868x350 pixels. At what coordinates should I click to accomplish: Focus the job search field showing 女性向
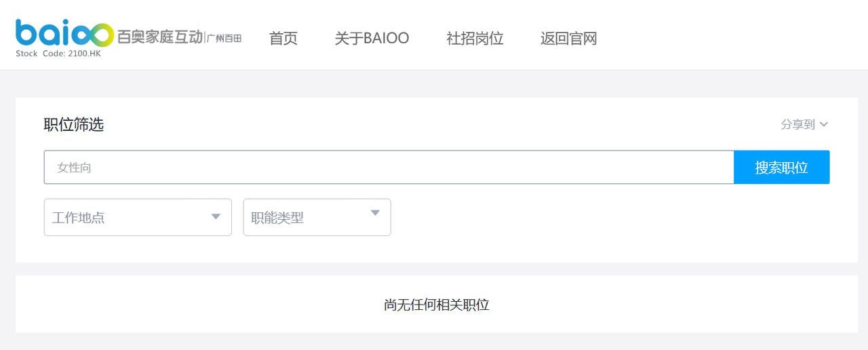(x=389, y=167)
